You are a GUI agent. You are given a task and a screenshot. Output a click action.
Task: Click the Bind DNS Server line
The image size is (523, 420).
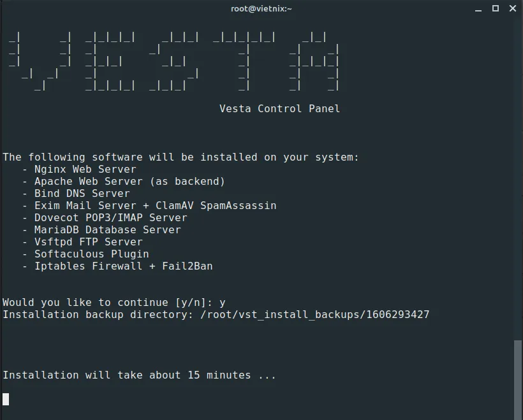click(76, 194)
